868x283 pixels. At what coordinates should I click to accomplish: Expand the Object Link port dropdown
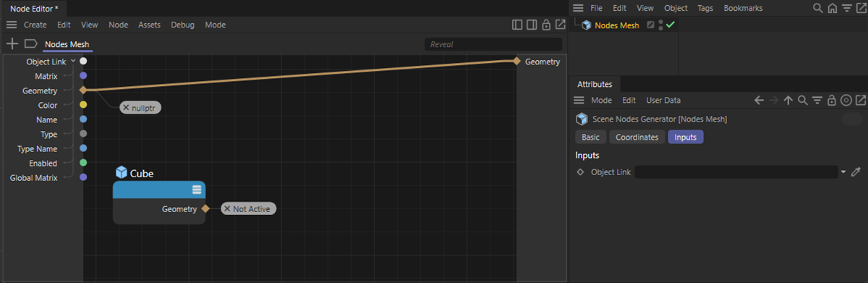pos(73,62)
